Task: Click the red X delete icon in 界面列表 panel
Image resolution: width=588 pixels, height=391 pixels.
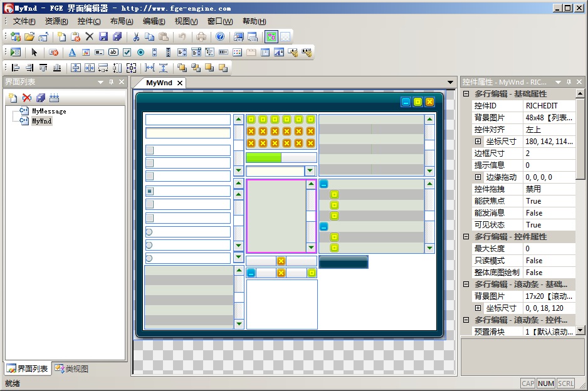Action: (x=27, y=98)
